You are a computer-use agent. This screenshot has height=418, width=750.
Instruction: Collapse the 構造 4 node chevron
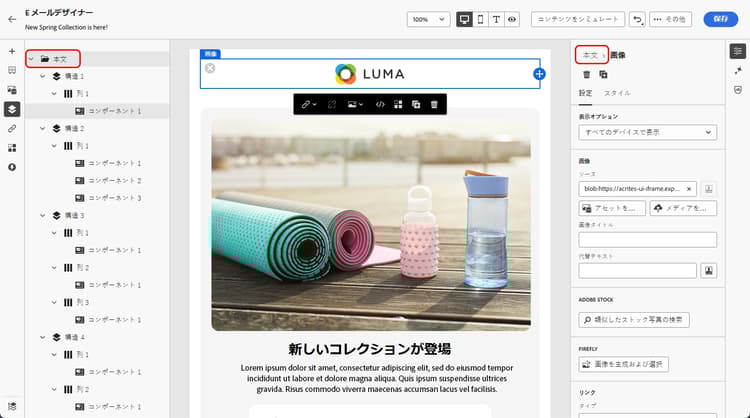(x=43, y=337)
